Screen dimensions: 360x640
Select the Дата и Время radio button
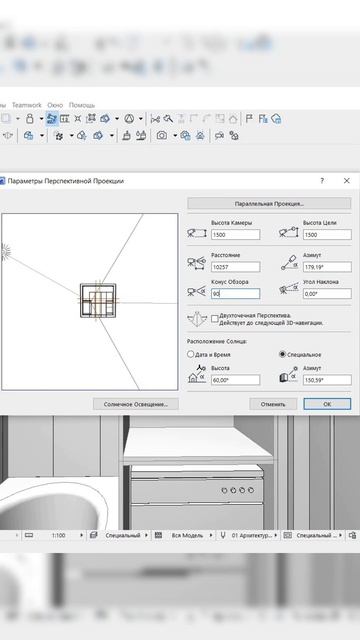190,354
